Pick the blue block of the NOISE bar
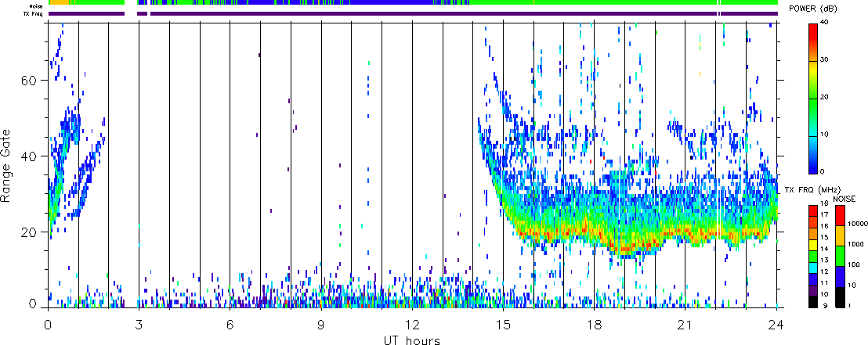Image resolution: width=868 pixels, height=345 pixels. click(x=840, y=276)
